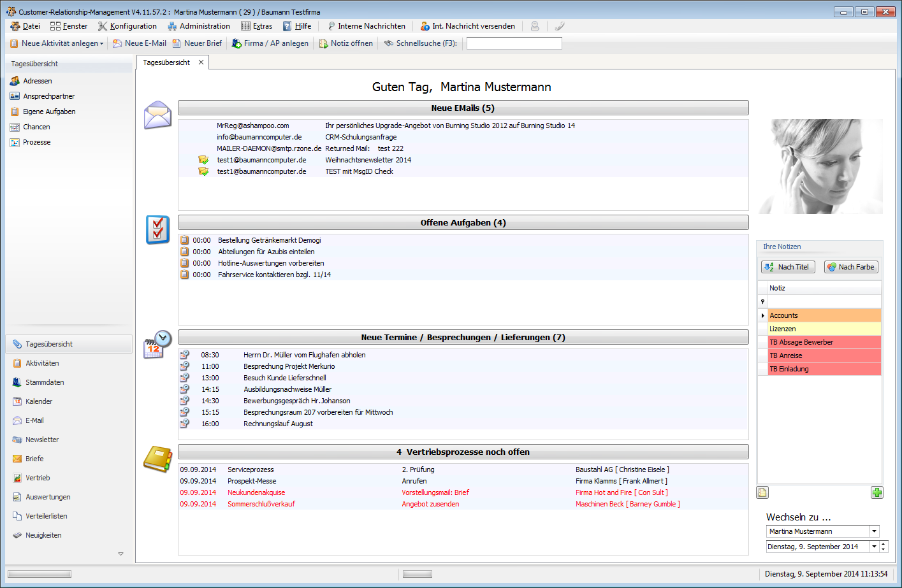Click the calendar clock icon beside Neue Termine
The width and height of the screenshot is (902, 588).
pyautogui.click(x=157, y=345)
